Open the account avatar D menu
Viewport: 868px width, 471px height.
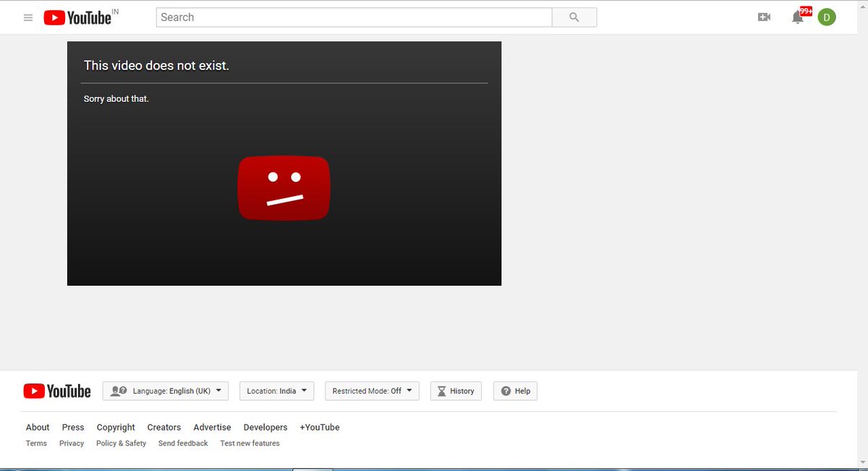point(827,17)
